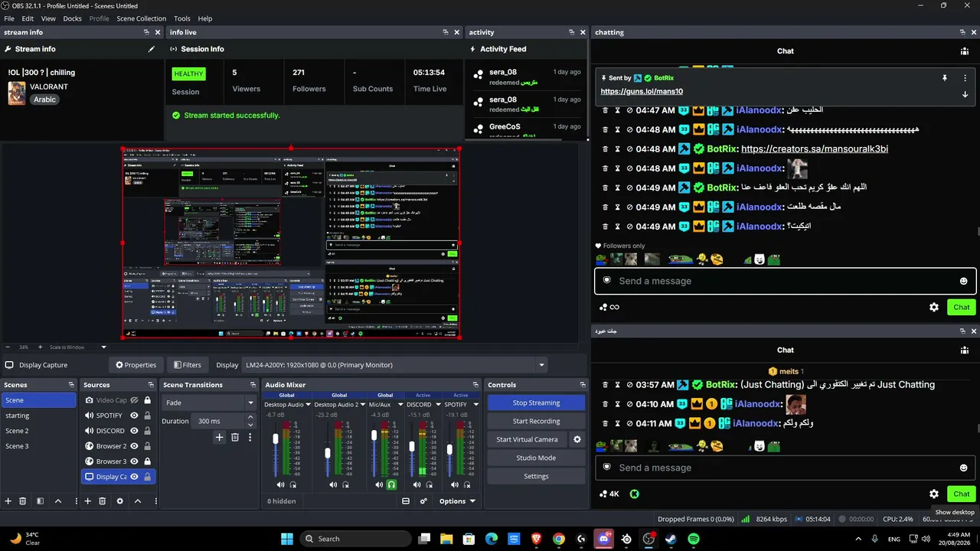Hide the SPOTIFY source
The width and height of the screenshot is (980, 551).
coord(134,416)
